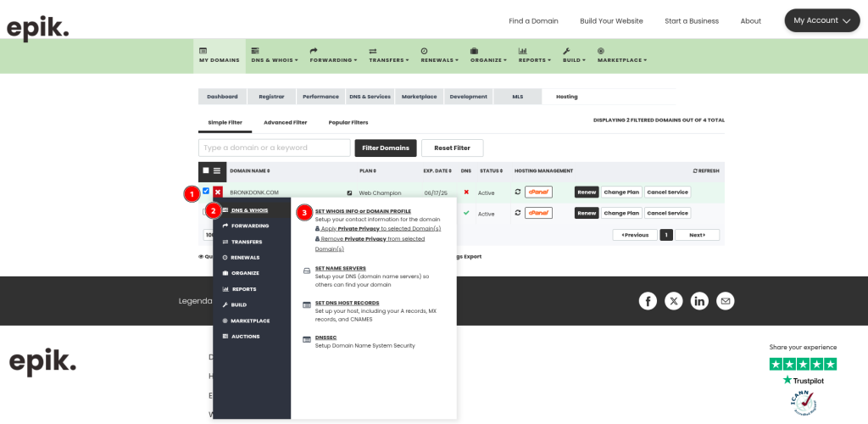
Task: Select Forwarding in the dark popup menu
Action: coord(252,226)
